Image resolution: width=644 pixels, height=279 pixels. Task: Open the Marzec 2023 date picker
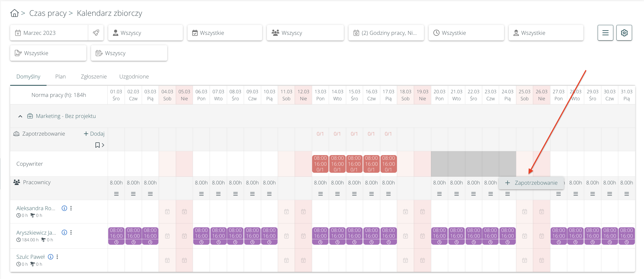49,33
